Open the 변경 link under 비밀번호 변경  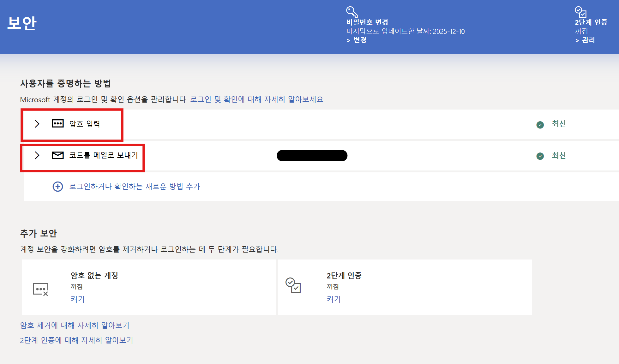360,40
